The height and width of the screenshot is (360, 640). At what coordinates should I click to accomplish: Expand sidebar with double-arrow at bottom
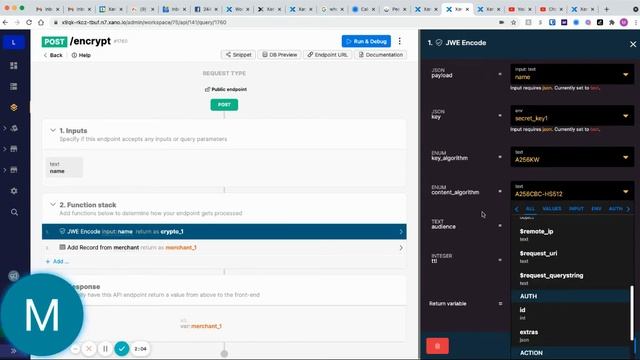coord(13,351)
